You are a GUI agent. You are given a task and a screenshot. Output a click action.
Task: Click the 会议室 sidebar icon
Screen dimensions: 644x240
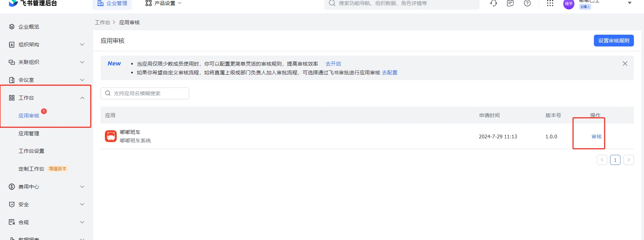pyautogui.click(x=12, y=80)
